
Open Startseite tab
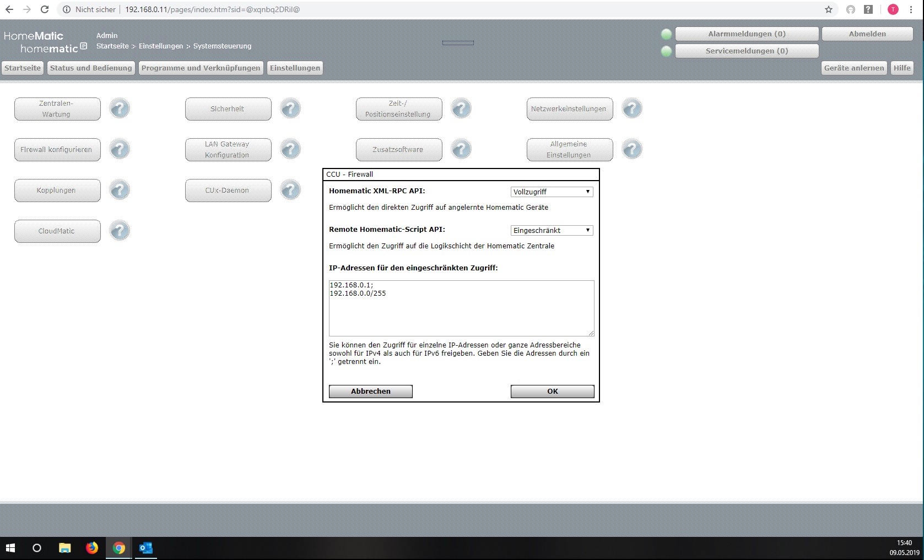pos(23,68)
